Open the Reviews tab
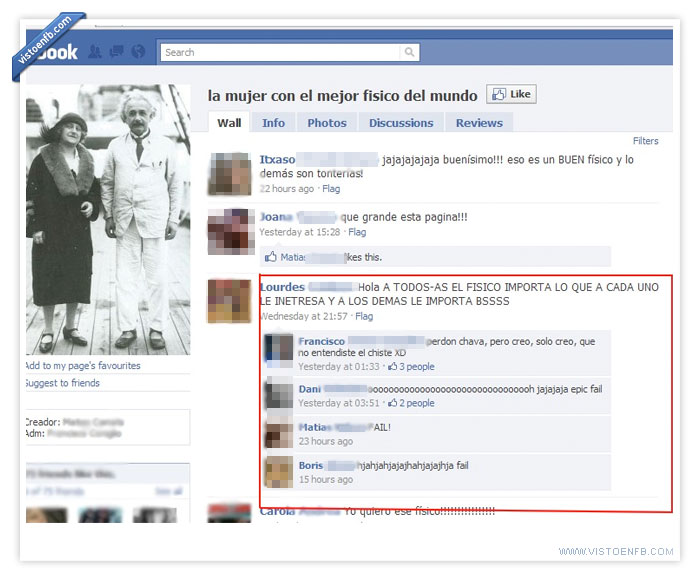Image resolution: width=698 pixels, height=585 pixels. coord(479,123)
